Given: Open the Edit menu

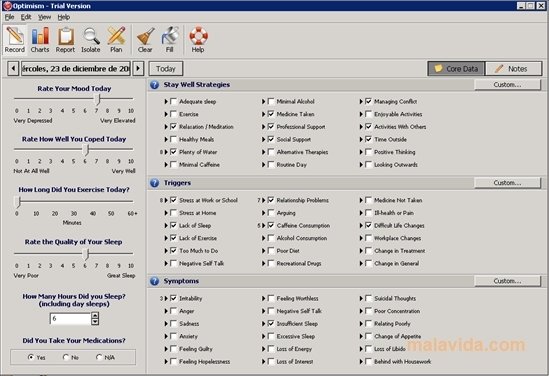Looking at the screenshot, I should 26,17.
